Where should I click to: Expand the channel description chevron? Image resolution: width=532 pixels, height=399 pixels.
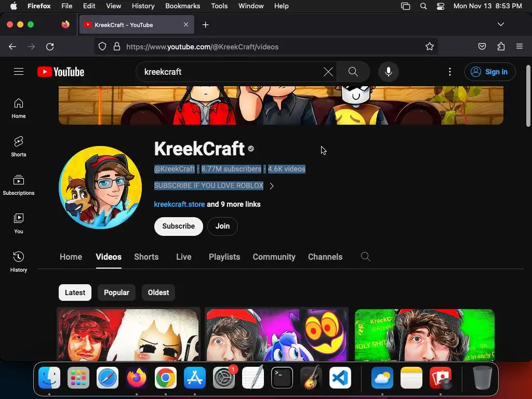tap(271, 186)
